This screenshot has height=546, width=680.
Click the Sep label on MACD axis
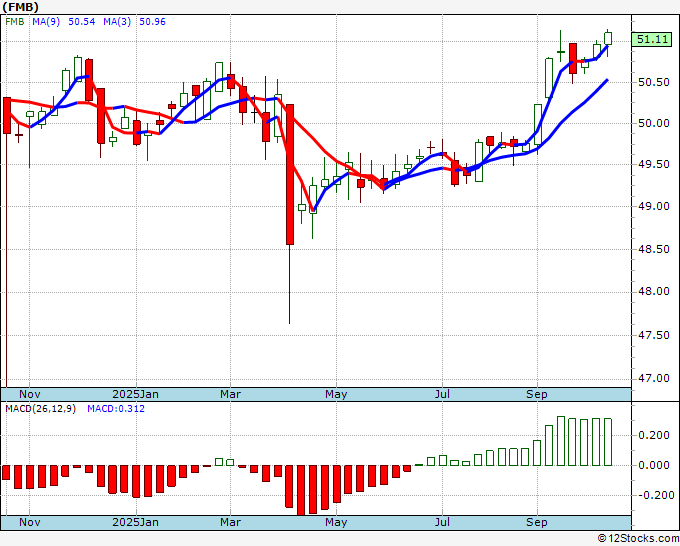point(537,522)
